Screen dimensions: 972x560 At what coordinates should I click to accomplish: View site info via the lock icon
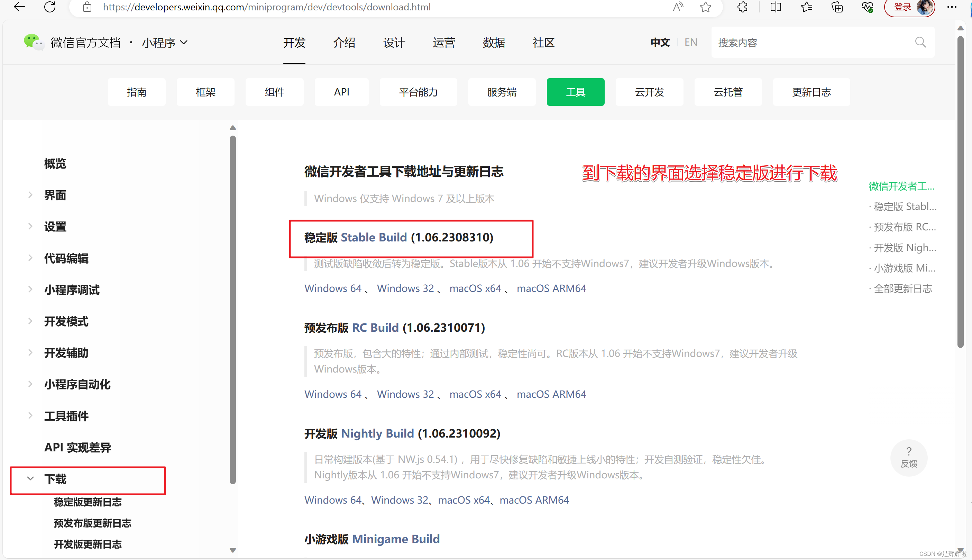(x=87, y=7)
